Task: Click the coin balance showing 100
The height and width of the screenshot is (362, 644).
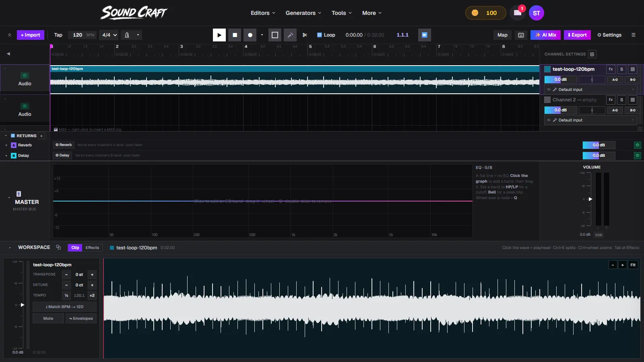Action: pos(485,13)
